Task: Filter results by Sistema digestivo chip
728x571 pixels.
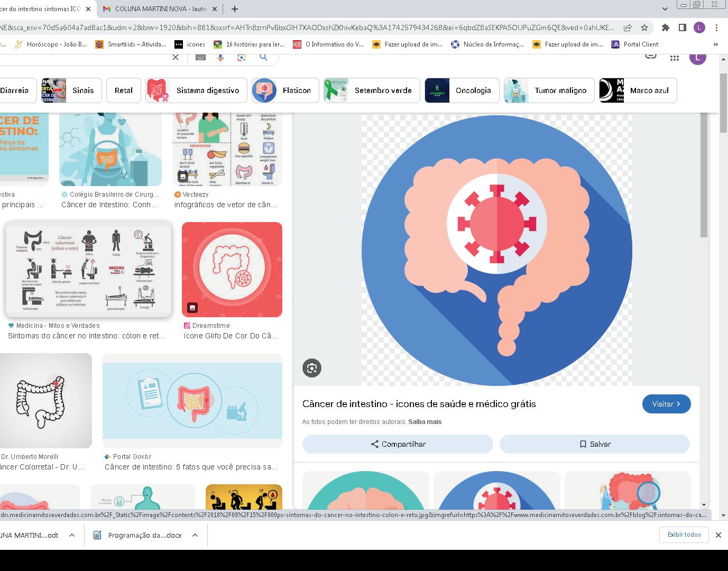Action: pos(196,90)
